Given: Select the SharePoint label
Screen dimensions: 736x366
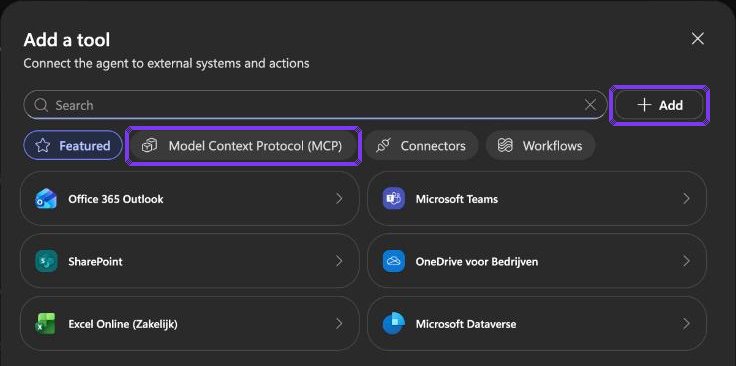Looking at the screenshot, I should (95, 261).
